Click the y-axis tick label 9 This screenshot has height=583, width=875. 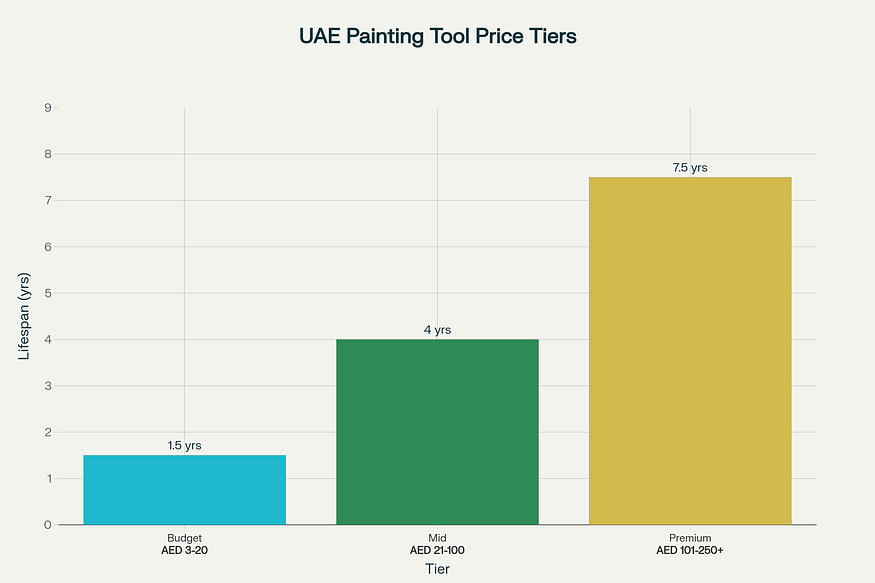pyautogui.click(x=48, y=107)
